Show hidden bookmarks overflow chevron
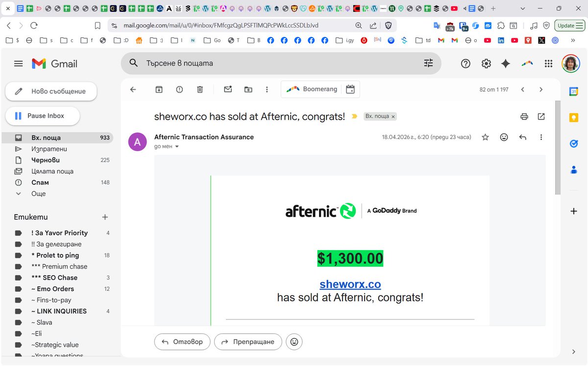 573,41
